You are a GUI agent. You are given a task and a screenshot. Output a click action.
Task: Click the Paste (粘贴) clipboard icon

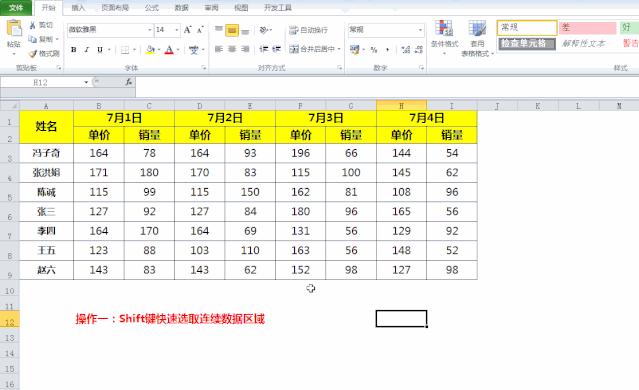point(14,29)
